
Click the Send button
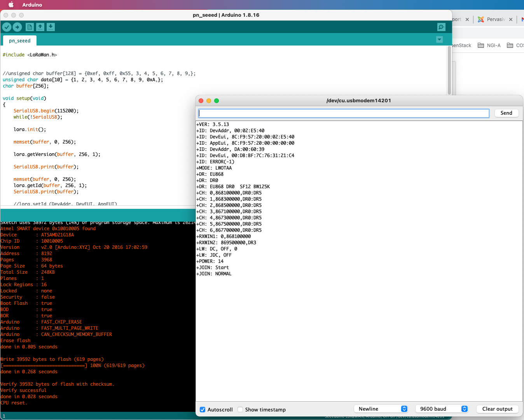506,113
